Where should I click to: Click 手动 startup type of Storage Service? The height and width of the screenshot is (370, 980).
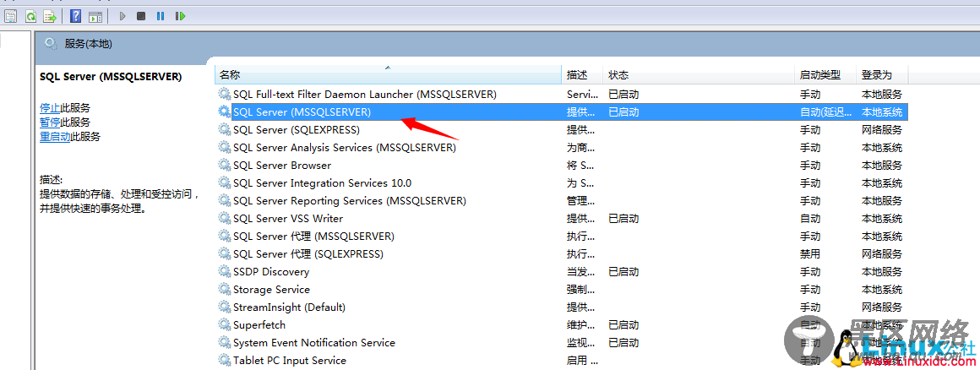point(810,290)
